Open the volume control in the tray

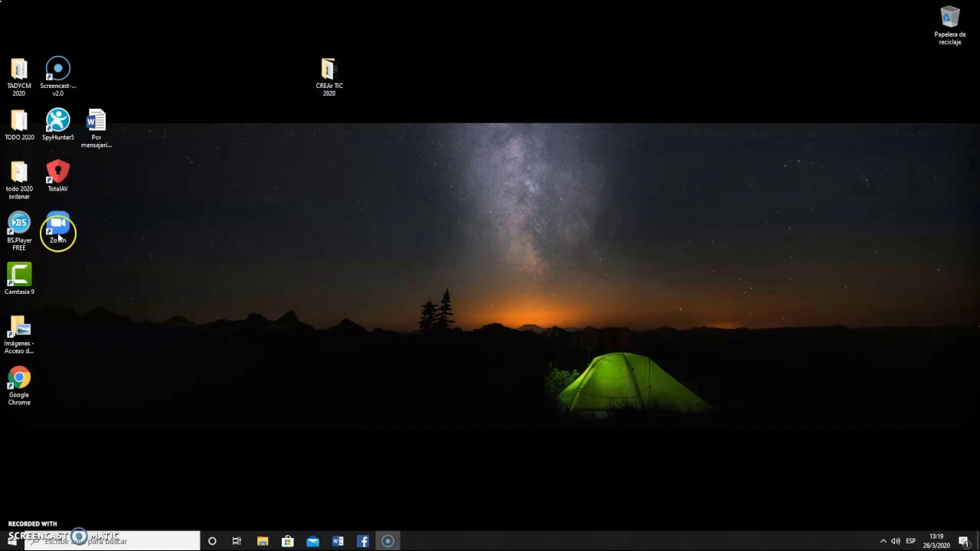[896, 541]
